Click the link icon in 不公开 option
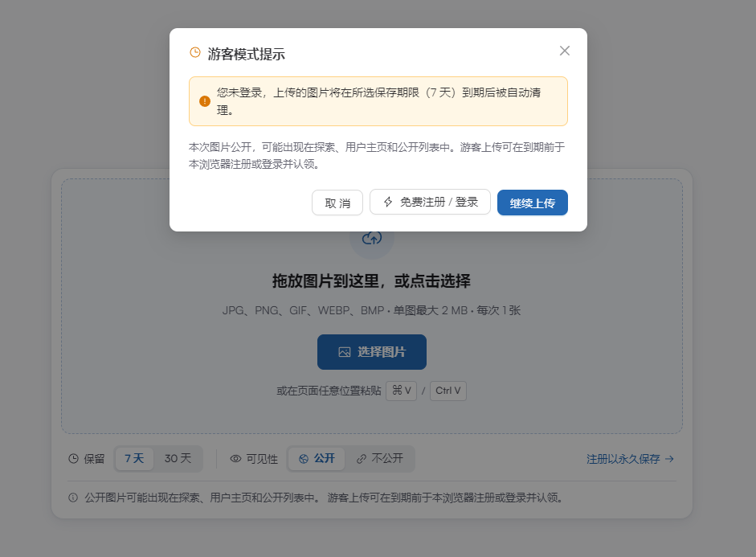 [361, 459]
